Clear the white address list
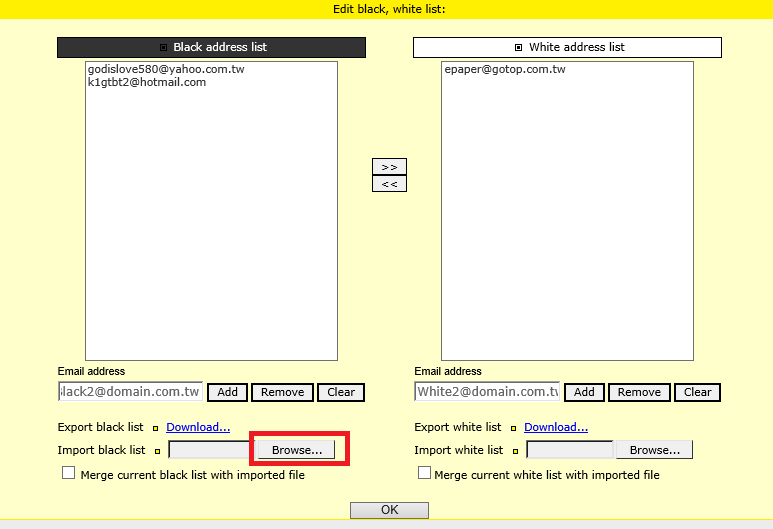773x529 pixels. click(697, 392)
